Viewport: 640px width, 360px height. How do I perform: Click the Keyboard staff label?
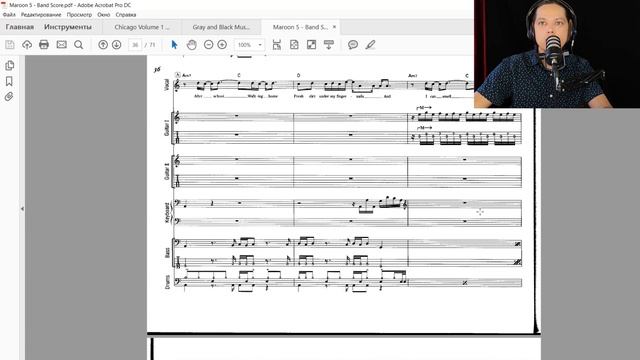tap(167, 213)
